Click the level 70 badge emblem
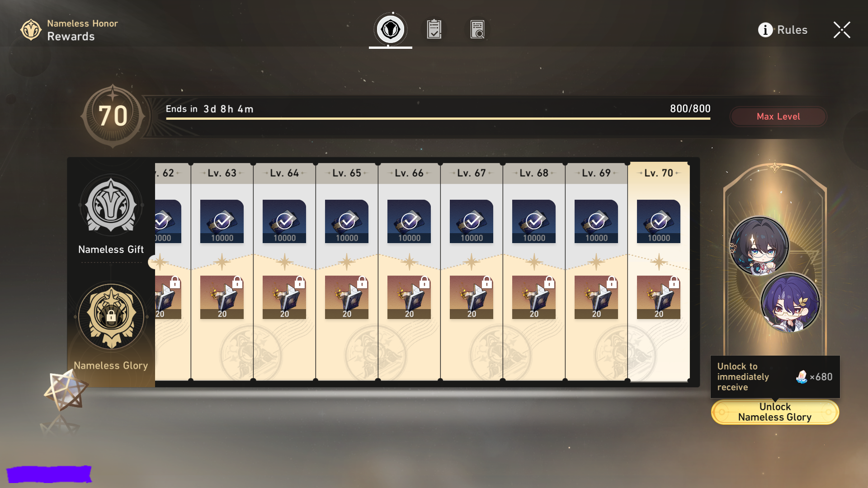Screen dimensions: 868x488 click(x=113, y=116)
